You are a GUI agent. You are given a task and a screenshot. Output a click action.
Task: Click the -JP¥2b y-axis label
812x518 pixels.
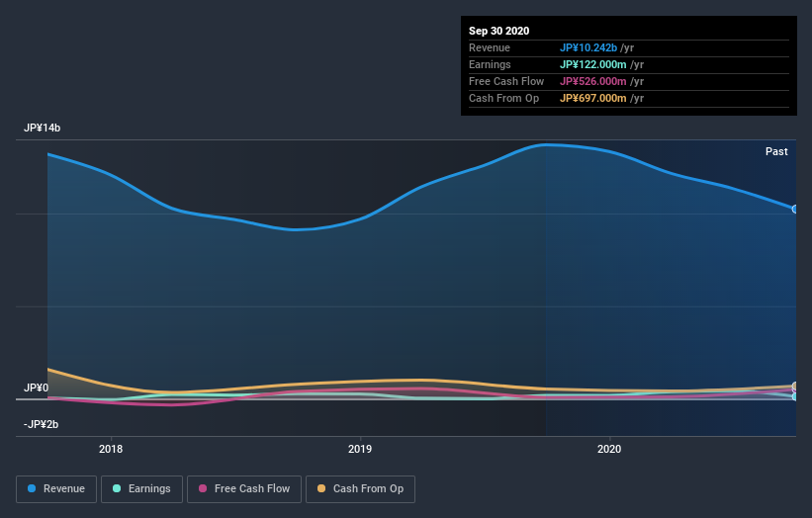pyautogui.click(x=41, y=424)
